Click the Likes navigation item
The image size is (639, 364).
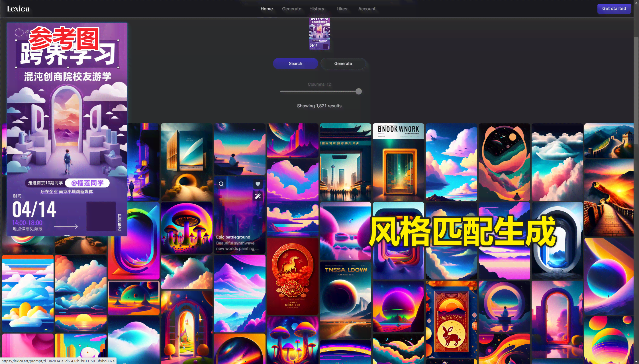tap(342, 9)
